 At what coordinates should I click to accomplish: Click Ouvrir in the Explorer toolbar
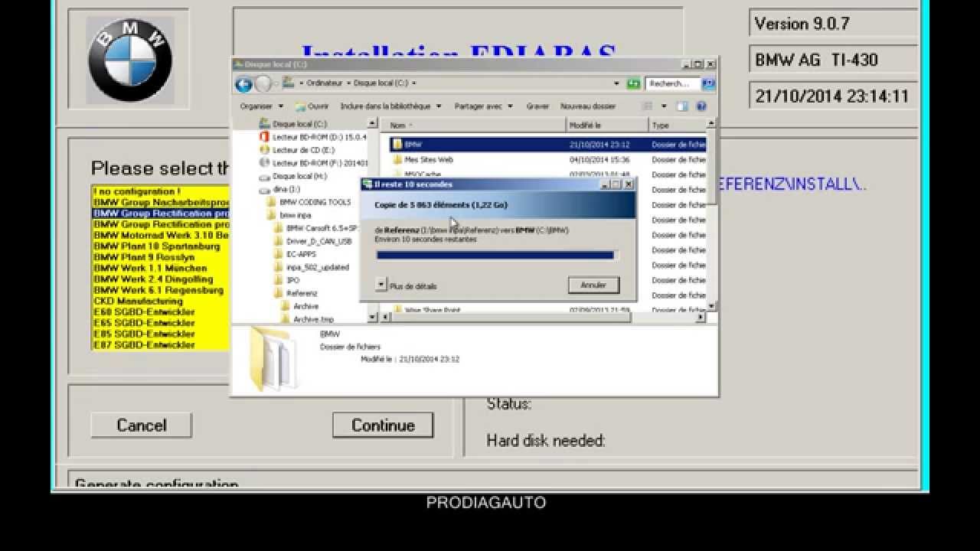[x=312, y=106]
